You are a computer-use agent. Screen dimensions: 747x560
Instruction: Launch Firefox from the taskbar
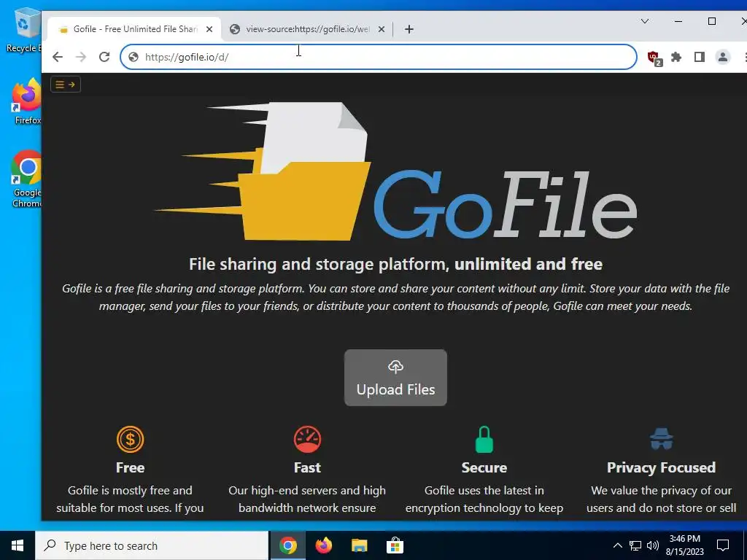[323, 545]
